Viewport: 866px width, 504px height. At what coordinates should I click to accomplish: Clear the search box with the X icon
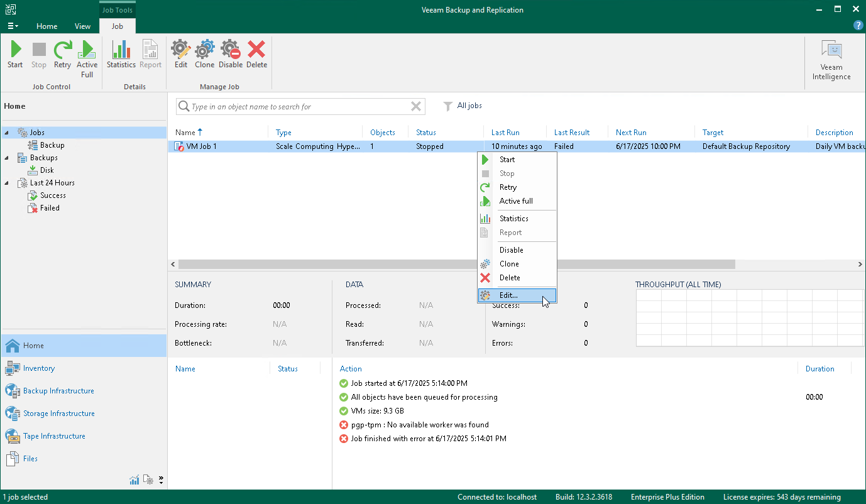[416, 107]
